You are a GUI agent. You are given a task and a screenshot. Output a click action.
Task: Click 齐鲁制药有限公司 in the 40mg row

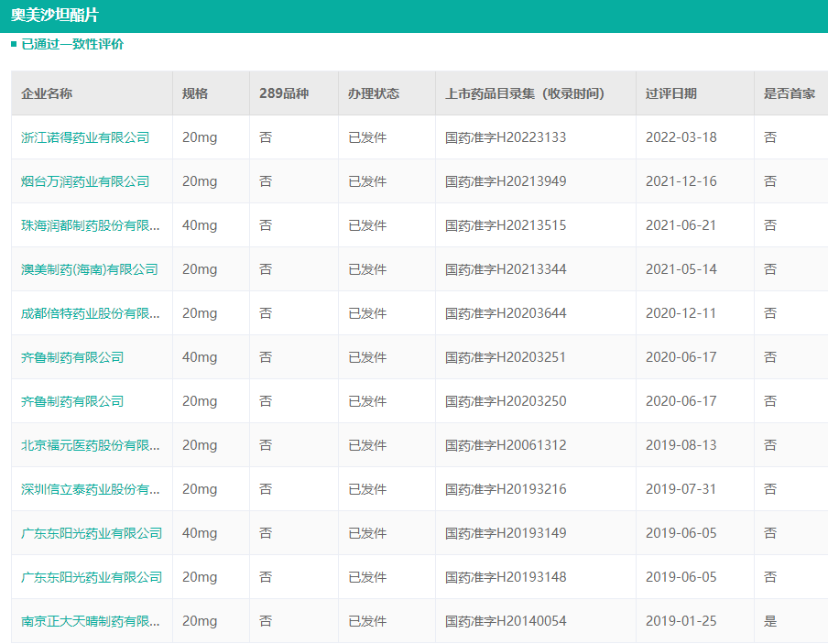tap(72, 357)
